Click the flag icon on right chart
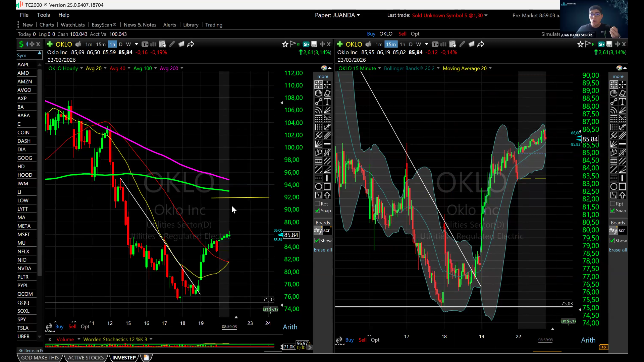 pos(588,44)
